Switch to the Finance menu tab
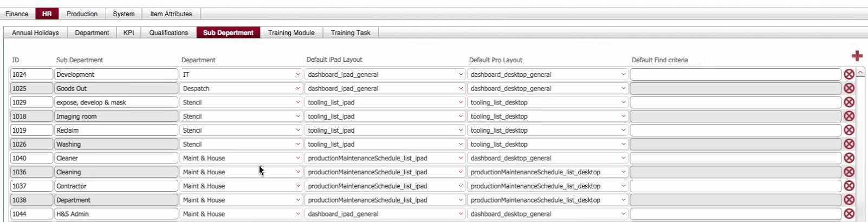This screenshot has height=222, width=868. (17, 14)
